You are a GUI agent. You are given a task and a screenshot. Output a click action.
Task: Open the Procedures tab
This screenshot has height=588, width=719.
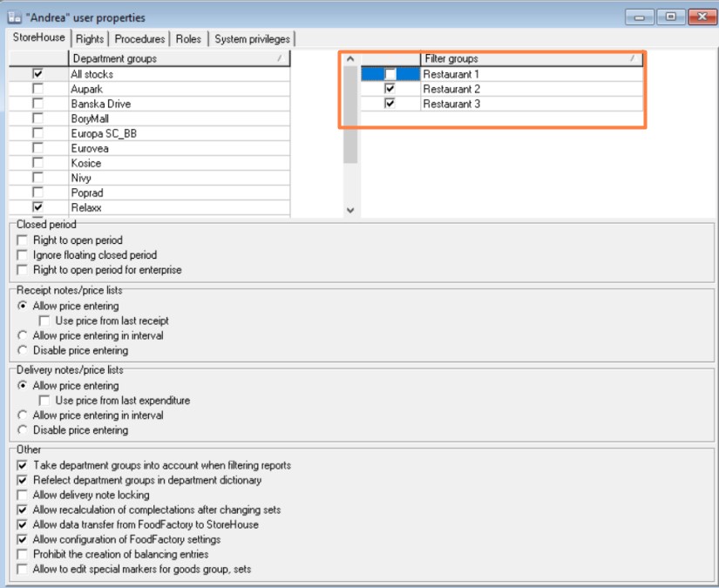(x=139, y=39)
